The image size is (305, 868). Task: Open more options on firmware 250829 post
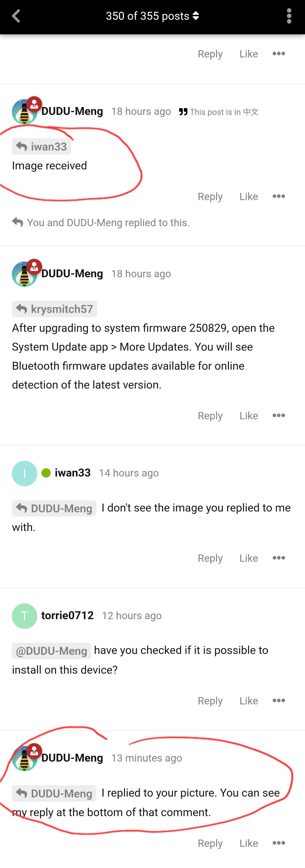point(279,415)
